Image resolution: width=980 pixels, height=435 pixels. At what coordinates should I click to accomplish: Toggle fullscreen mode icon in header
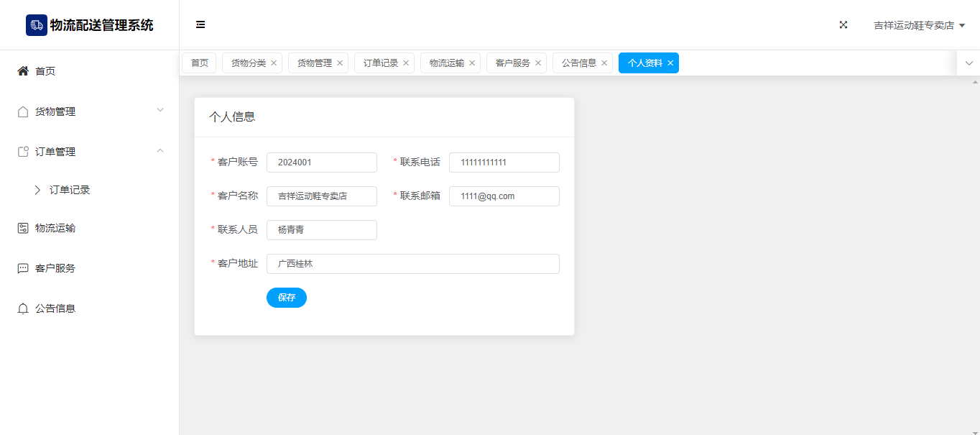(843, 24)
